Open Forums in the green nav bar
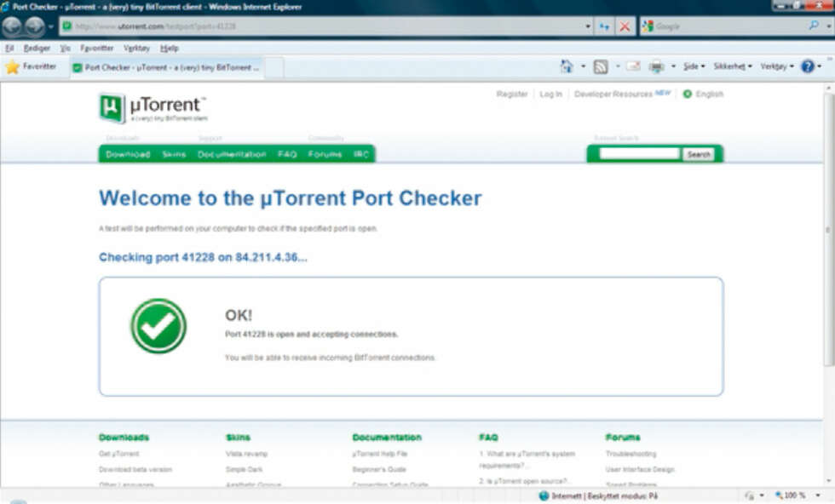 (325, 154)
